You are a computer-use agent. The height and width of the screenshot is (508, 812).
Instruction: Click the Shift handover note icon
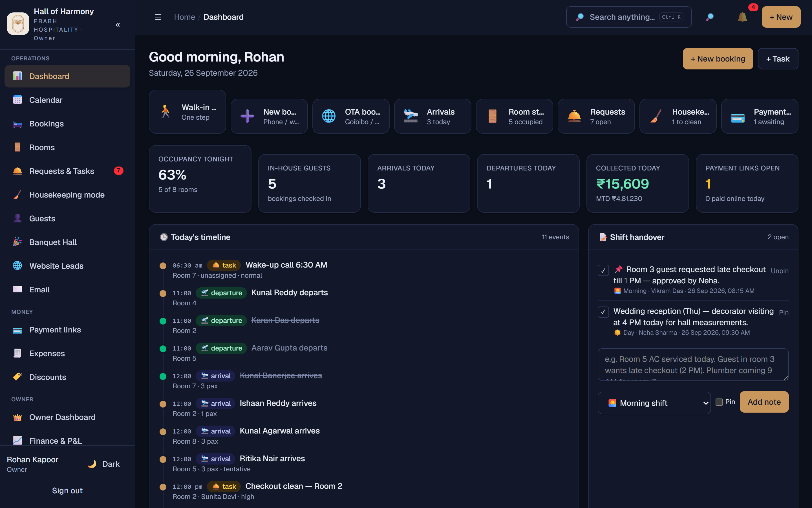[x=603, y=237]
